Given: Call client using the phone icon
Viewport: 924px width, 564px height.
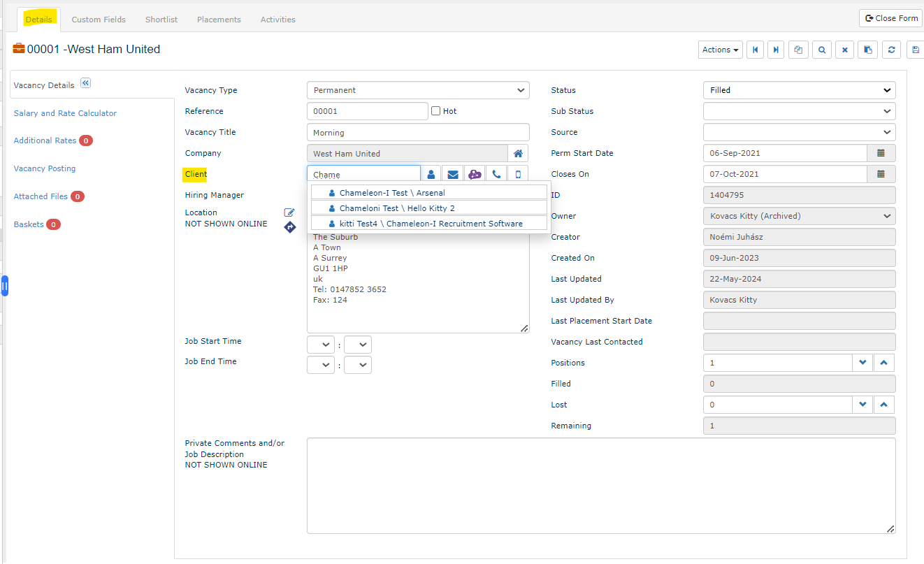Looking at the screenshot, I should (496, 174).
